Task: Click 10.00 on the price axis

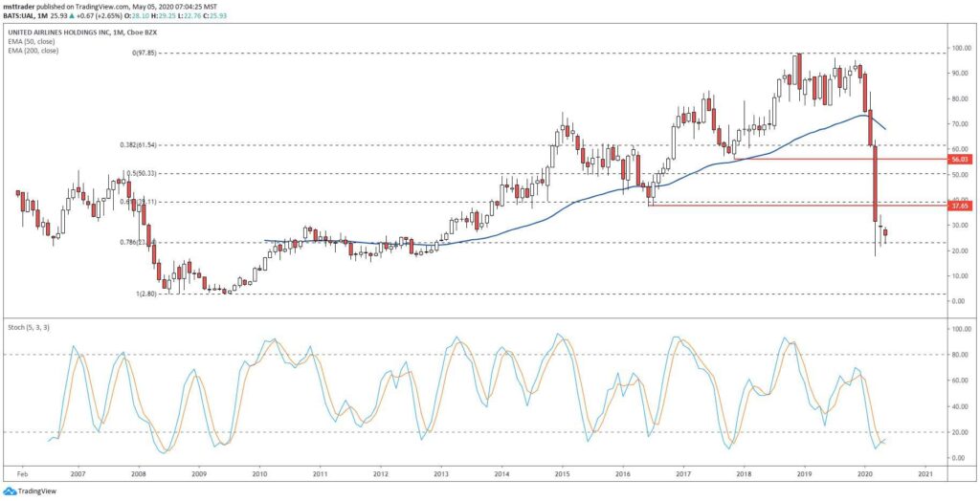Action: click(959, 275)
